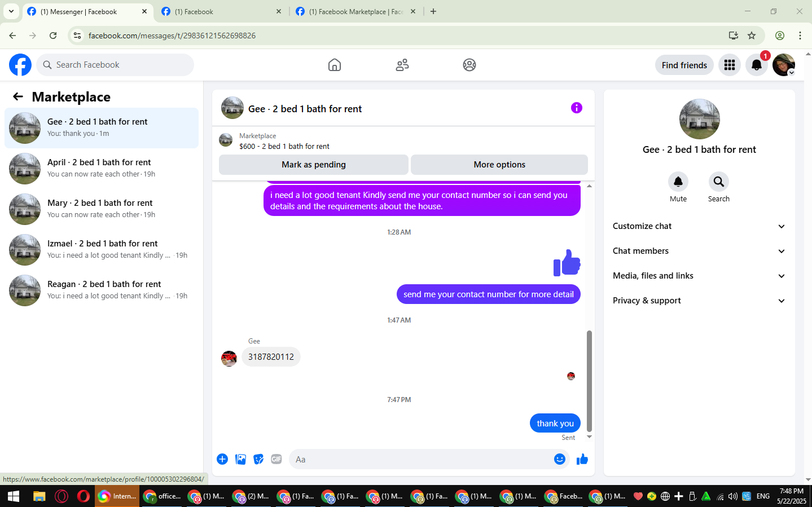Open the tab search dropdown arrow
This screenshot has height=507, width=812.
pos(11,11)
